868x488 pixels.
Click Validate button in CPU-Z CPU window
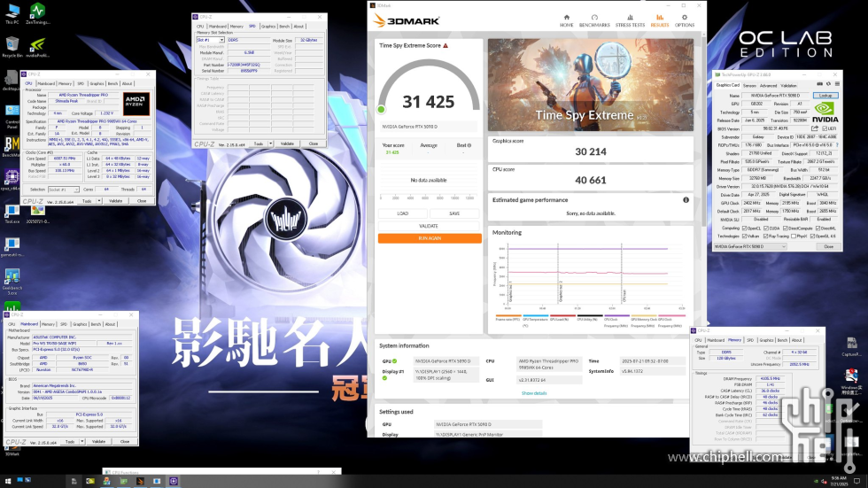click(x=116, y=201)
